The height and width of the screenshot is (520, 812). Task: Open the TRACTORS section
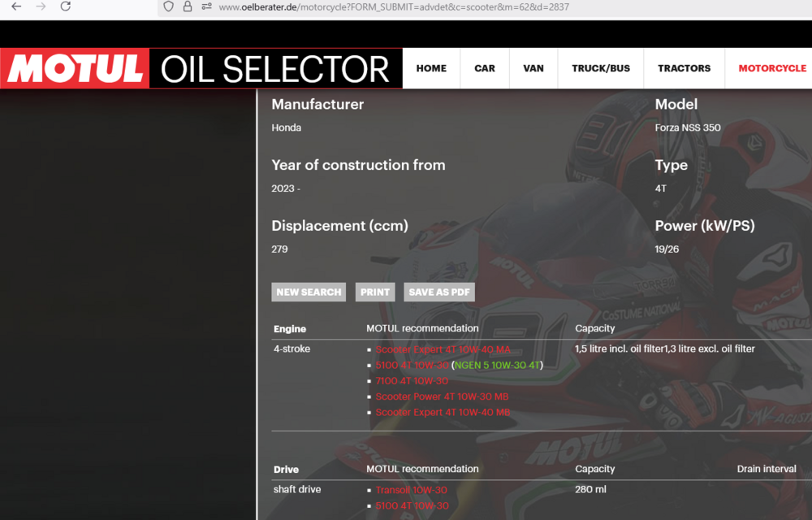coord(684,68)
